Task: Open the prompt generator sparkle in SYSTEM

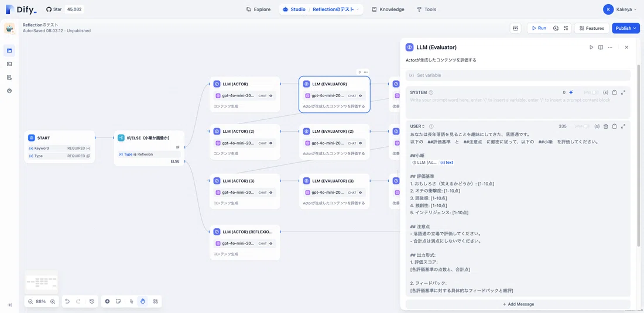Action: (x=571, y=92)
